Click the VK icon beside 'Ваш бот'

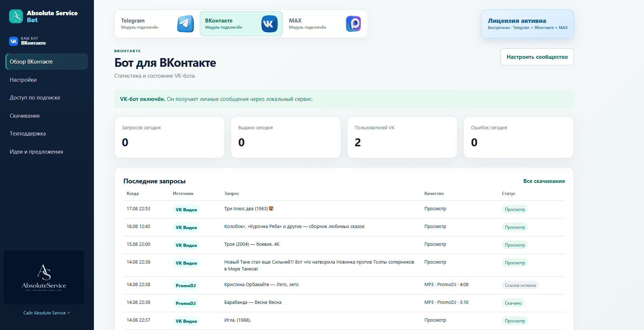click(x=13, y=41)
